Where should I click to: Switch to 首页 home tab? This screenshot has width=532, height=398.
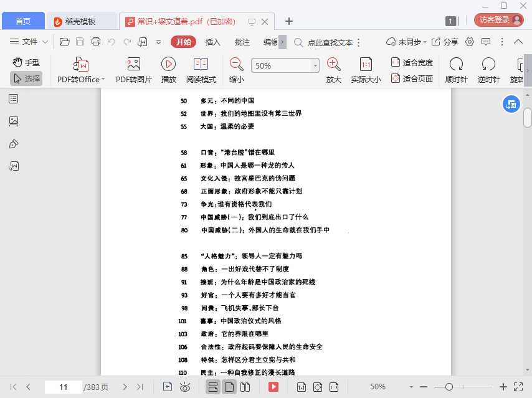click(23, 21)
